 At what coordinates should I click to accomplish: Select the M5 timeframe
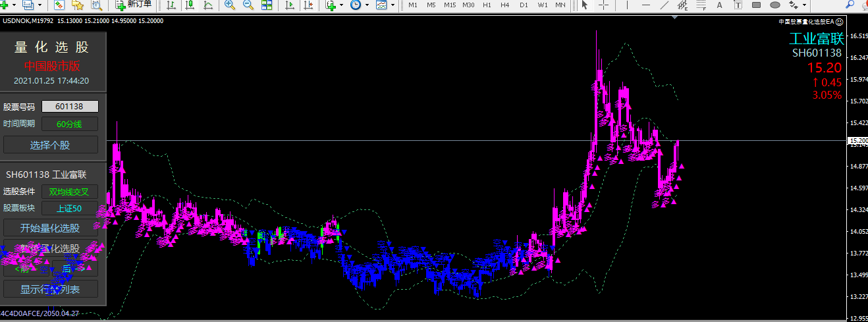431,5
